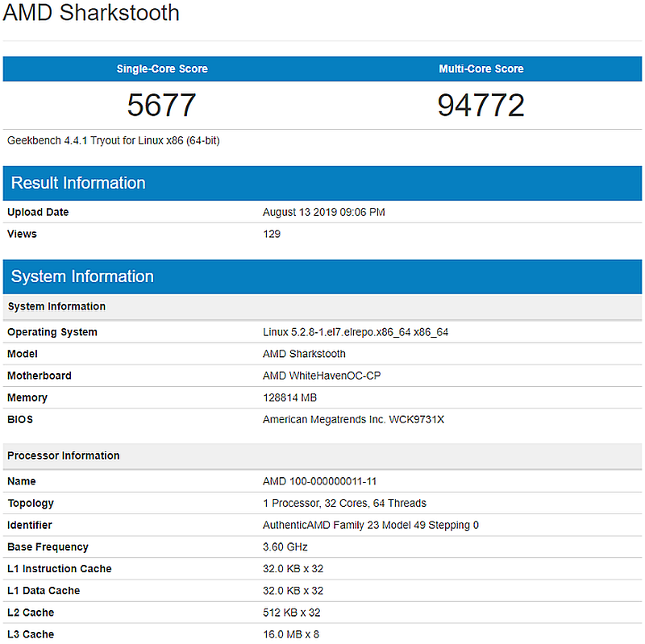Click the Processor Information section header
This screenshot has width=645, height=644.
point(63,455)
